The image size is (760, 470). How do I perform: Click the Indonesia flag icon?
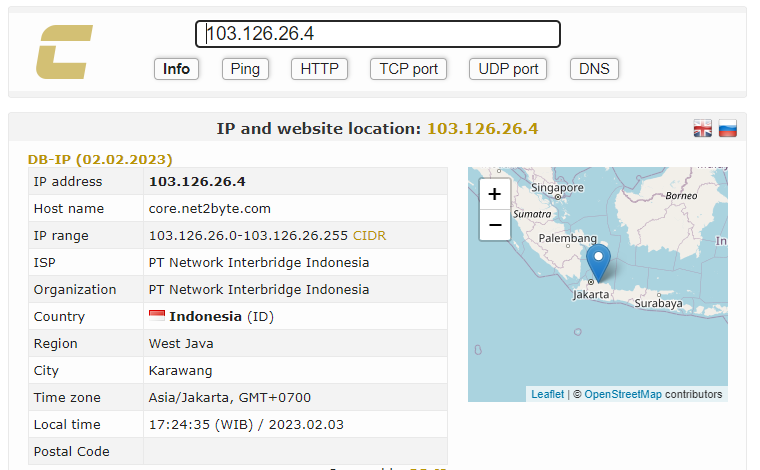[x=157, y=316]
